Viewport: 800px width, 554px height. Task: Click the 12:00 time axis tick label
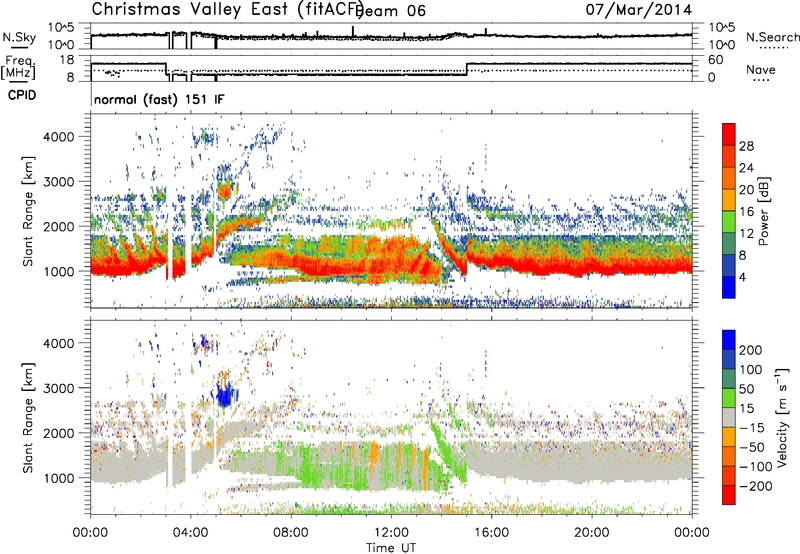[391, 533]
